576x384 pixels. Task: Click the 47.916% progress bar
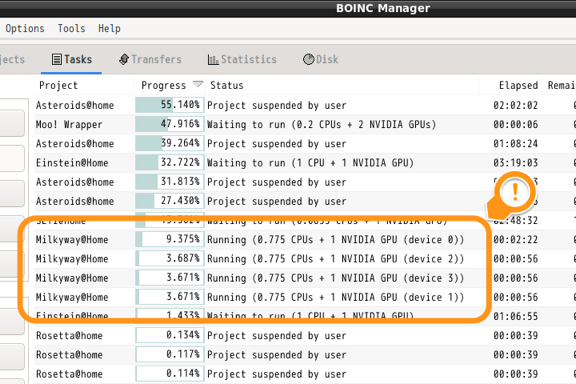[x=170, y=124]
